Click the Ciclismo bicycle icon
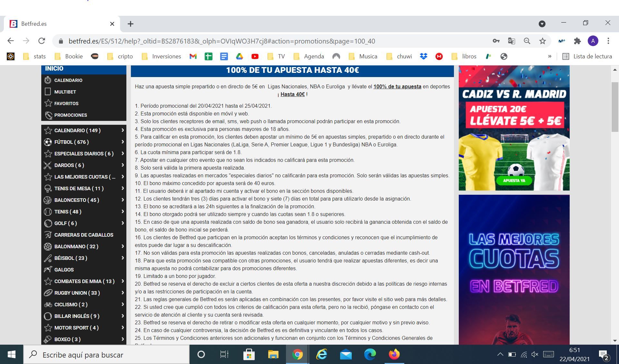The height and width of the screenshot is (364, 619). point(48,304)
